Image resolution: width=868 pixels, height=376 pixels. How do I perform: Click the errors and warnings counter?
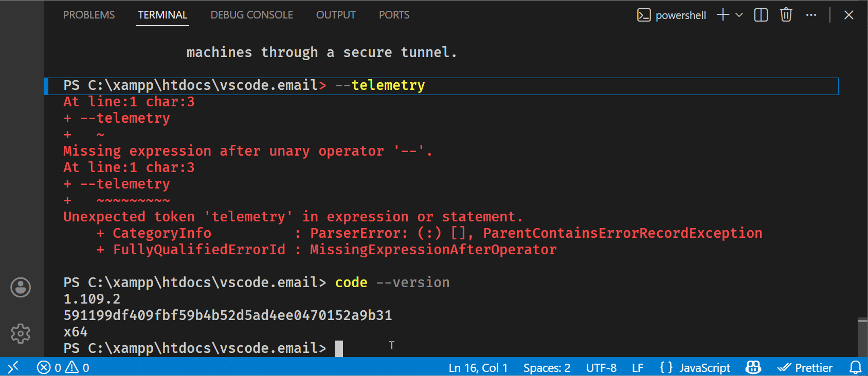pos(63,367)
